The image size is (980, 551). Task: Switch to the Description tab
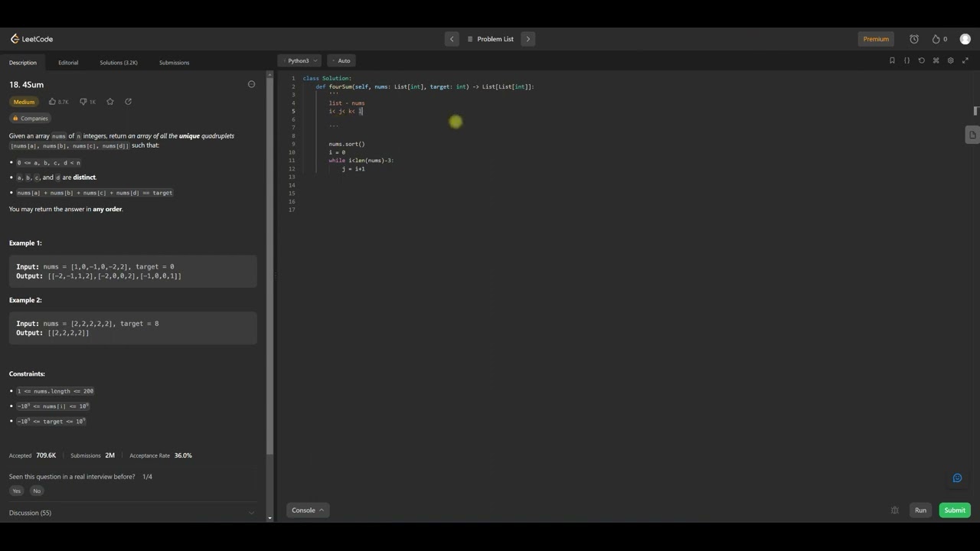coord(23,63)
